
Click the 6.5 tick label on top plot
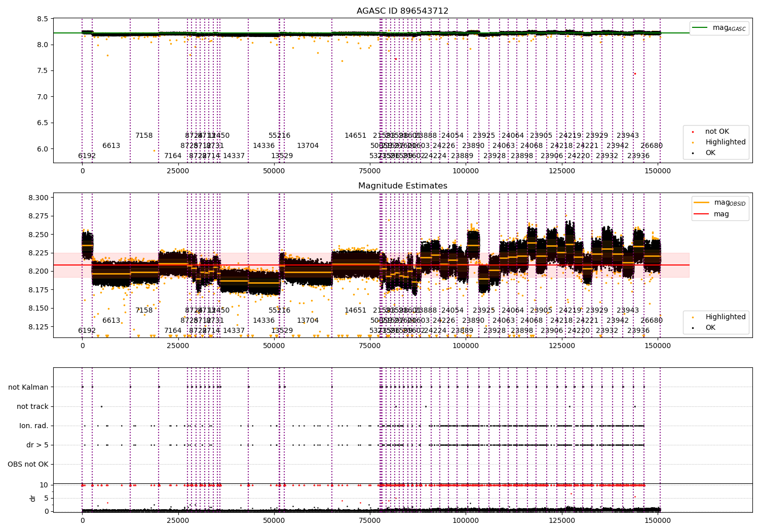pyautogui.click(x=43, y=123)
